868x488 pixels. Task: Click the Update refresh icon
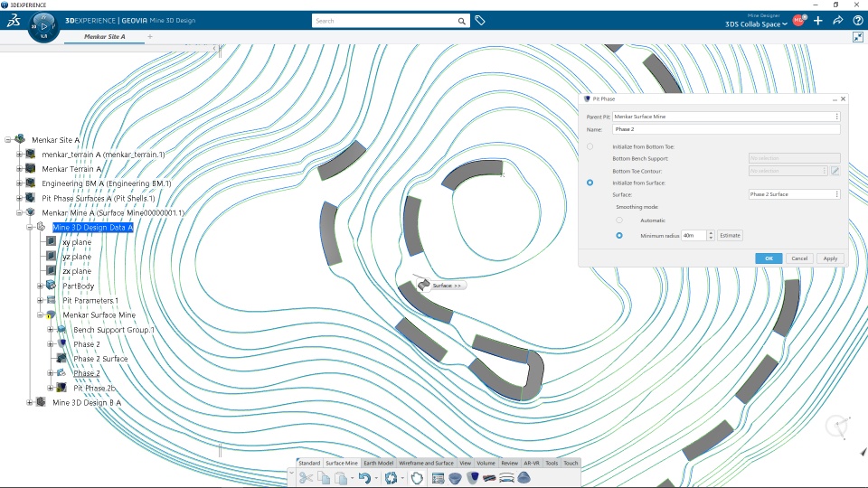tap(391, 477)
